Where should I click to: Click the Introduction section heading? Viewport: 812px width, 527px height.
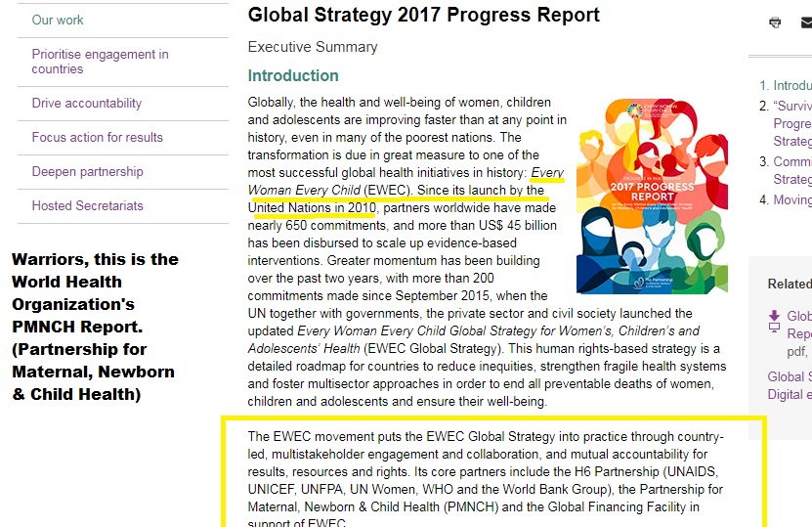[293, 75]
